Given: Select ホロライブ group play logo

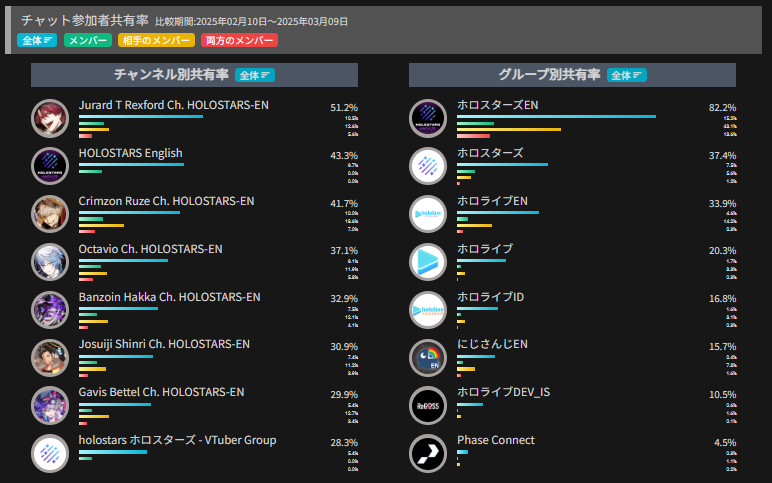Looking at the screenshot, I should (x=428, y=262).
